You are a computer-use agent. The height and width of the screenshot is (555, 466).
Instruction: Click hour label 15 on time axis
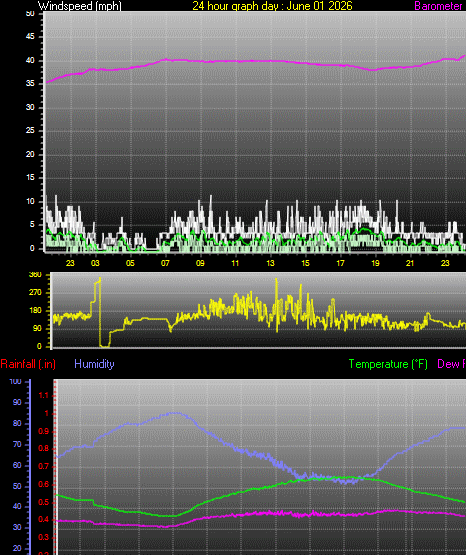click(x=305, y=263)
